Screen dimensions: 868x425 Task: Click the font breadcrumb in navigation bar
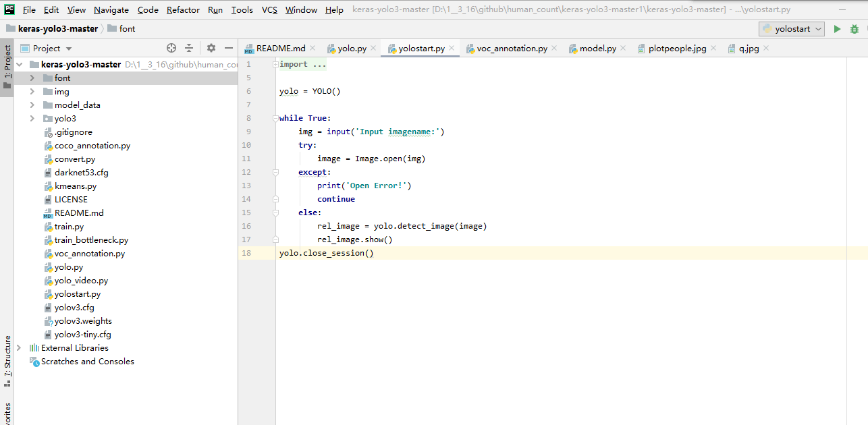coord(121,29)
